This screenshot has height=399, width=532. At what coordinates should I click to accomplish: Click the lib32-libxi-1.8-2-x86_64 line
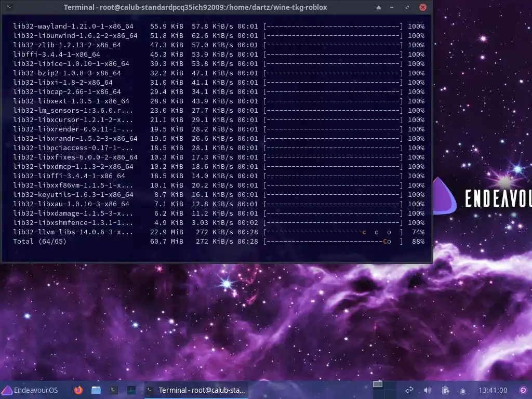point(219,83)
